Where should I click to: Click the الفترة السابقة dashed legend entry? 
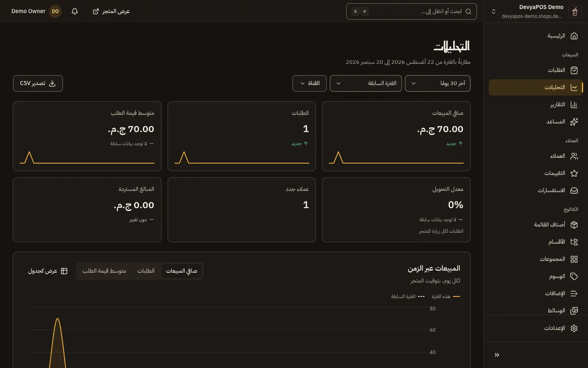(x=408, y=296)
